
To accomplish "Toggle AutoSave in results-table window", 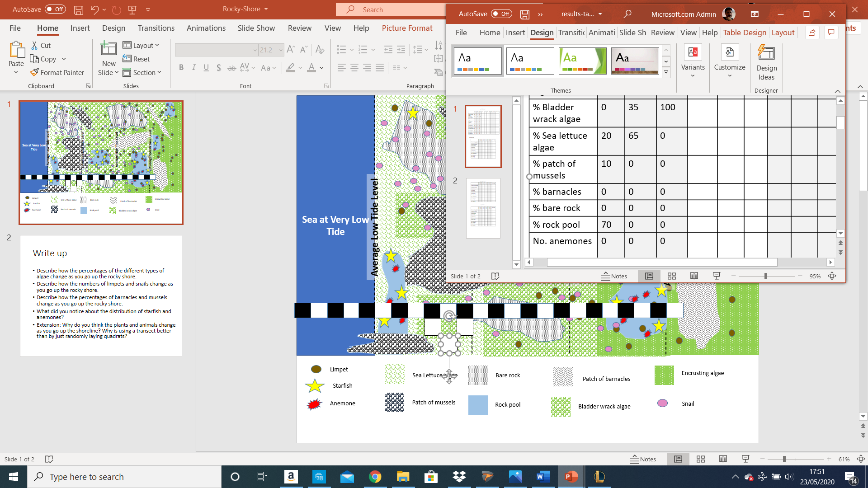I will coord(501,14).
